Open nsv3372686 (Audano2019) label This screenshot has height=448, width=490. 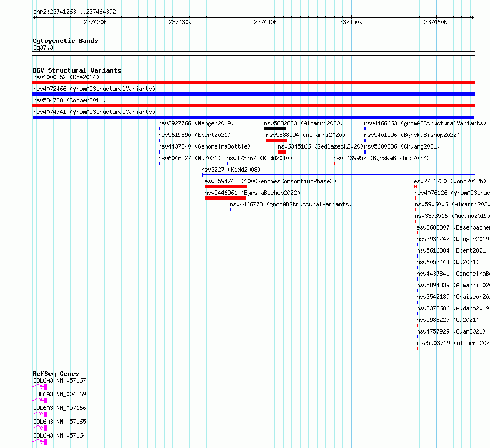[453, 308]
